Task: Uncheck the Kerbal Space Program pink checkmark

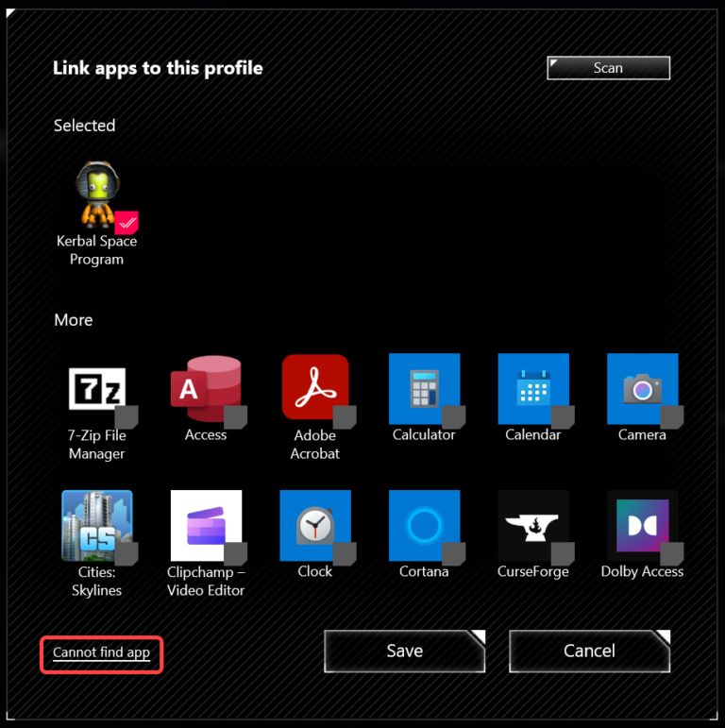Action: point(126,223)
